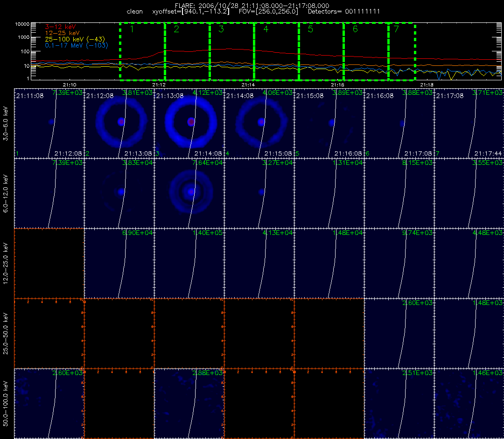Select interval number 4 in the lightcurve

266,29
